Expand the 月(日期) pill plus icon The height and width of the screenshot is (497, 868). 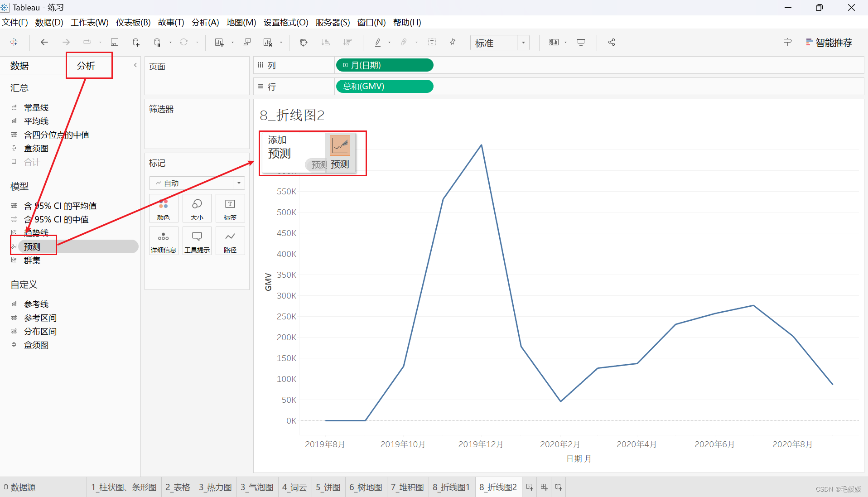tap(345, 65)
